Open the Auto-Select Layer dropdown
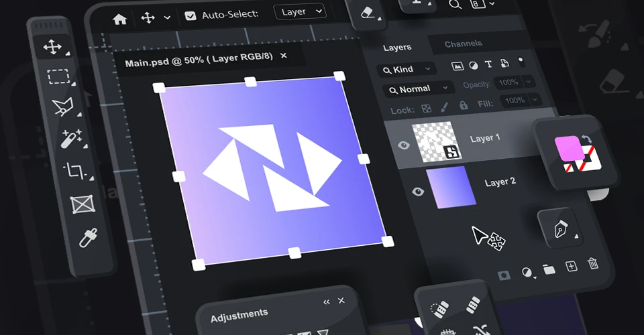The width and height of the screenshot is (644, 335). pyautogui.click(x=300, y=12)
